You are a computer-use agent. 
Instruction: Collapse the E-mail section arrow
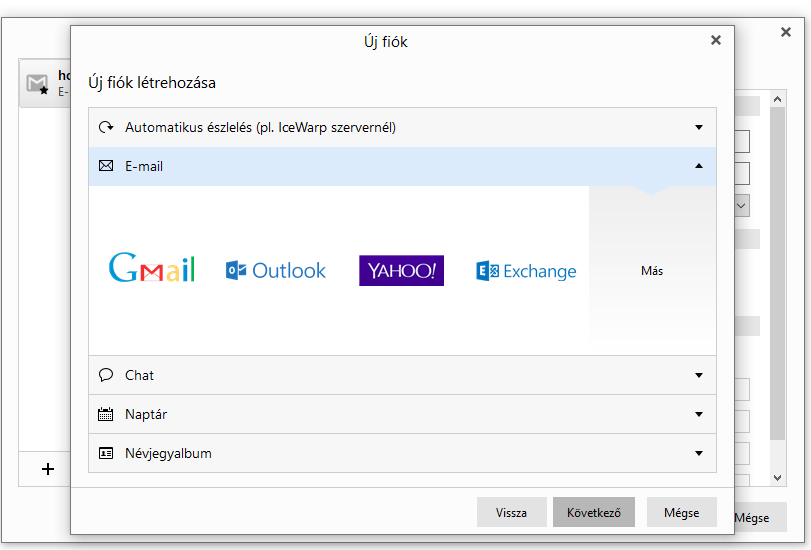point(699,166)
